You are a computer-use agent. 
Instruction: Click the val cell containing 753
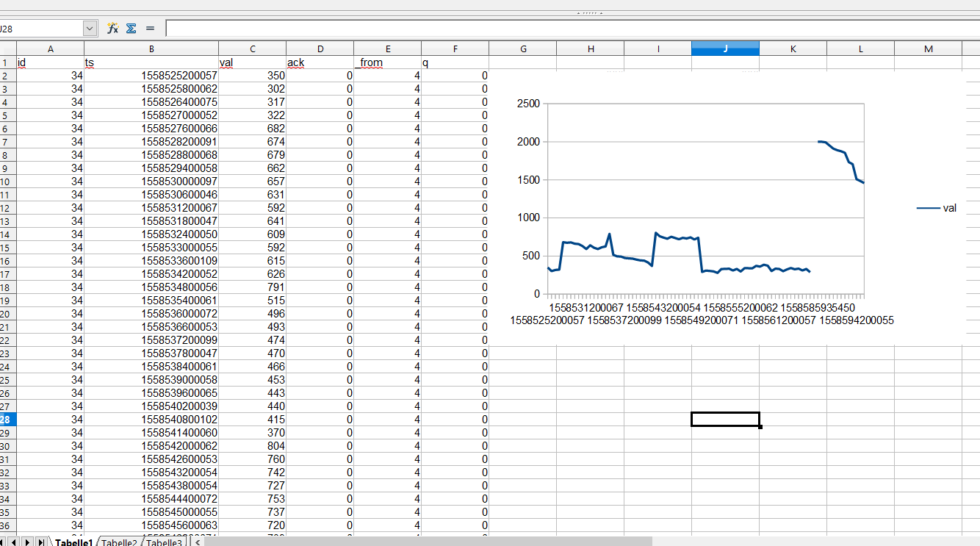pyautogui.click(x=252, y=499)
